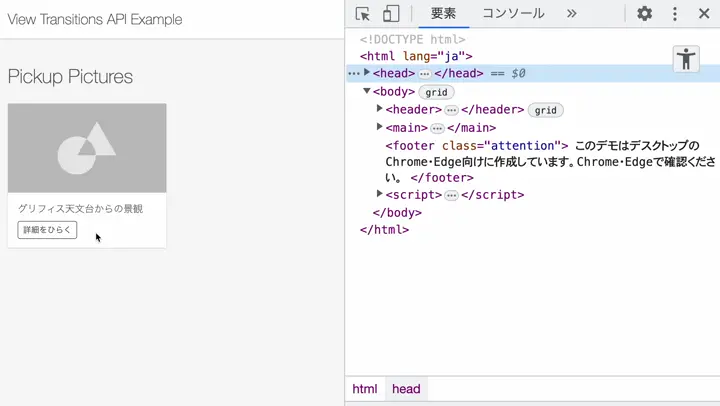Click the attention class attribute value
The height and width of the screenshot is (406, 720).
523,146
